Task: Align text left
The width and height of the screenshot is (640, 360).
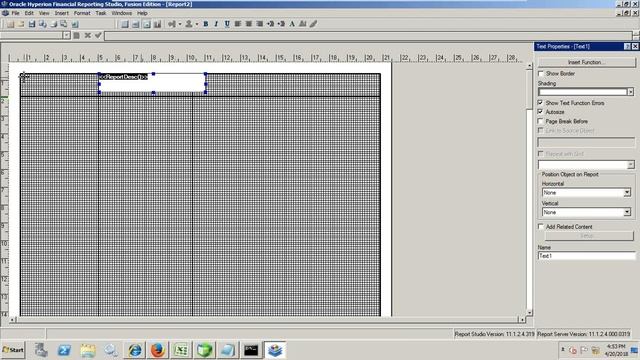Action: 238,24
